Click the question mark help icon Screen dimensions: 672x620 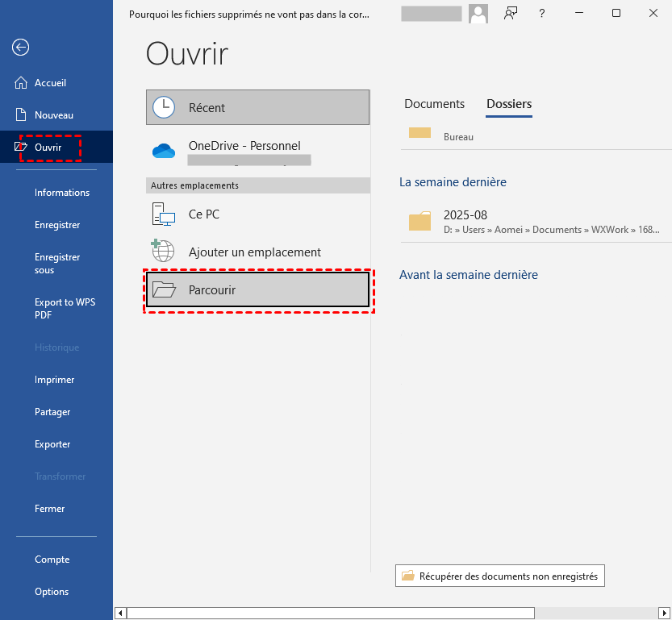pos(542,13)
